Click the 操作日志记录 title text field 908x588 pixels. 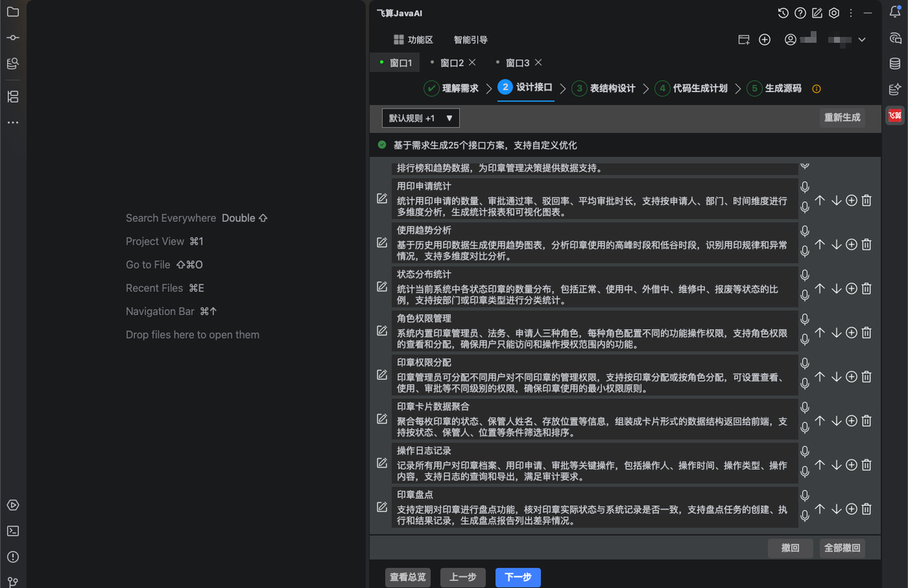(594, 450)
